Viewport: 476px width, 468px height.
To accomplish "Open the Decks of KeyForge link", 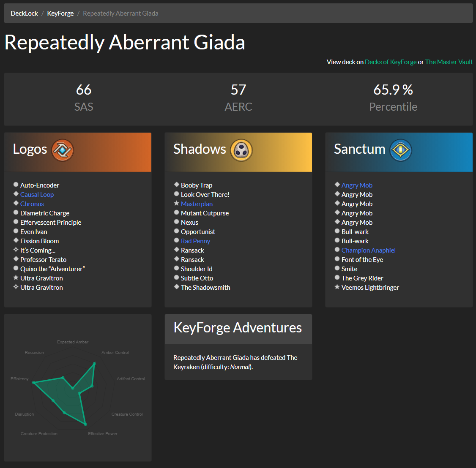I will [x=391, y=62].
